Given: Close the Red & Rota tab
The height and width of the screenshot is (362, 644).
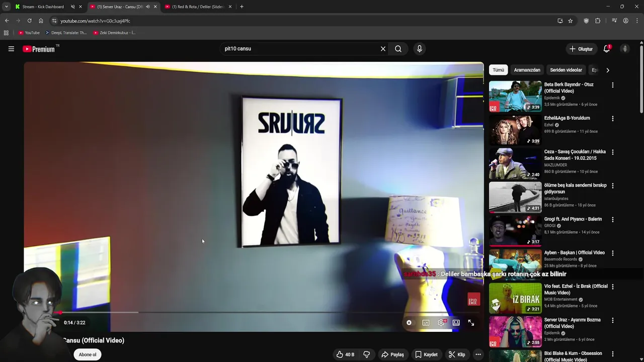Looking at the screenshot, I should [230, 7].
